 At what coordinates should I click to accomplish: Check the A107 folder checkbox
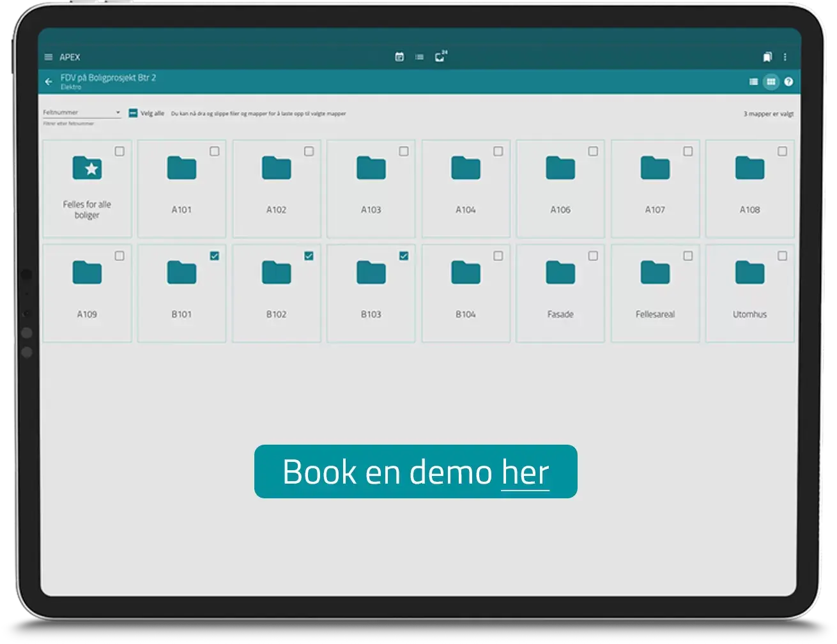pyautogui.click(x=688, y=151)
